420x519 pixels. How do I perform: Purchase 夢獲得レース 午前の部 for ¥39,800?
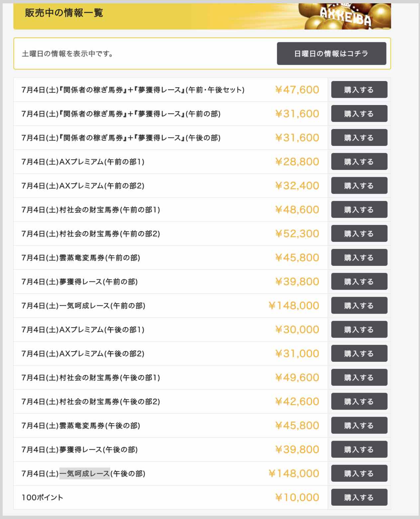359,281
